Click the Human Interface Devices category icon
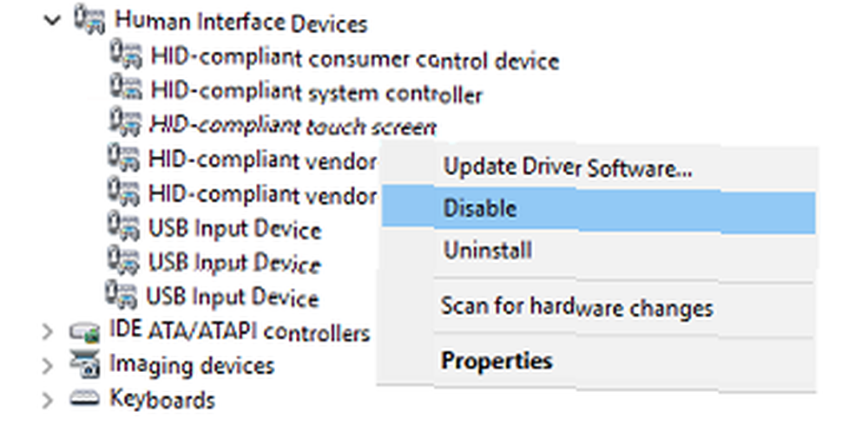 click(89, 21)
